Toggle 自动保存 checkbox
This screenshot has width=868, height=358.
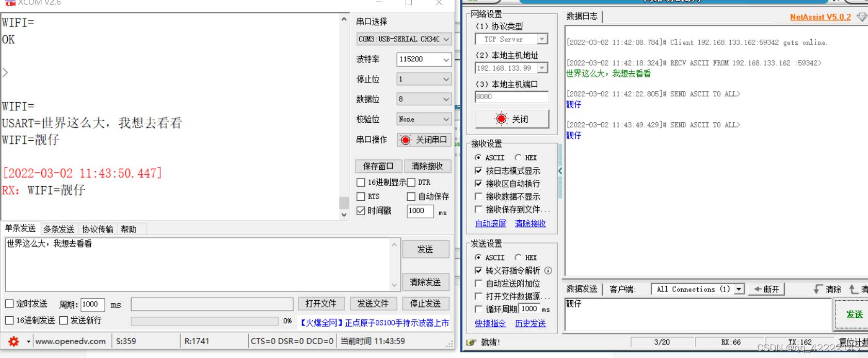411,197
